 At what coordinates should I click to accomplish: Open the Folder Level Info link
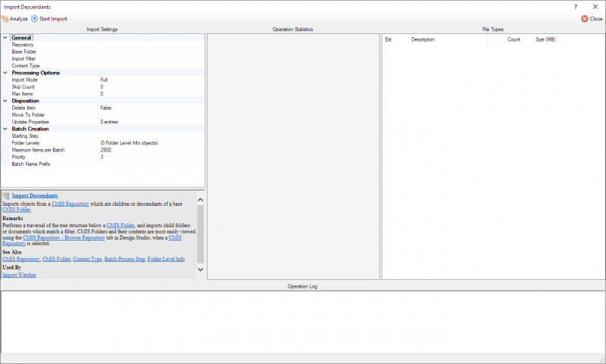point(166,259)
